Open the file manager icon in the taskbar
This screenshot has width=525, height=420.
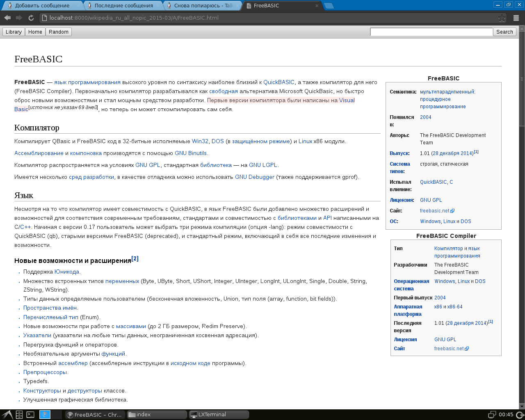pos(19,415)
